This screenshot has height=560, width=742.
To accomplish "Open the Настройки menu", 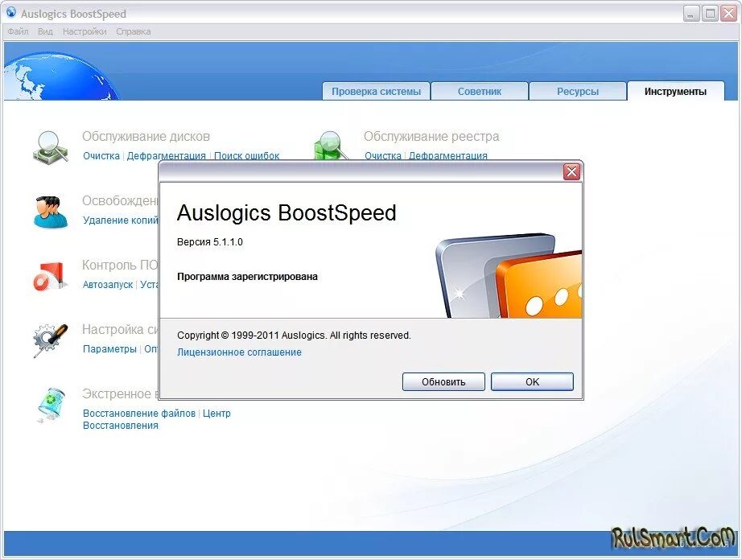I will [85, 31].
